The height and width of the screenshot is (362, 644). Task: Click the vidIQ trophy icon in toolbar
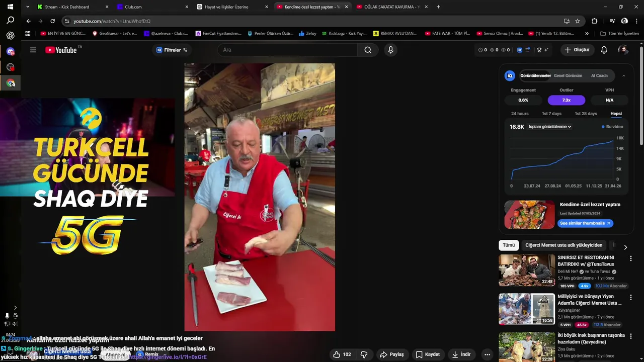539,50
